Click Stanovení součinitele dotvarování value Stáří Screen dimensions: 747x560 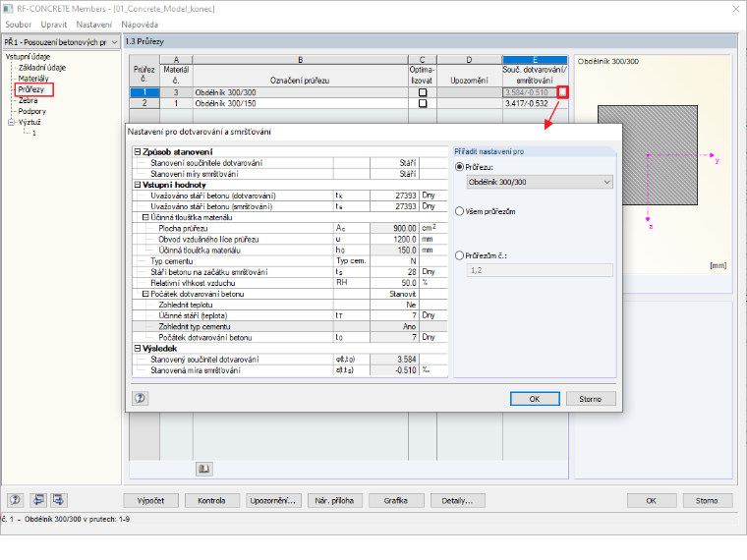pyautogui.click(x=394, y=163)
